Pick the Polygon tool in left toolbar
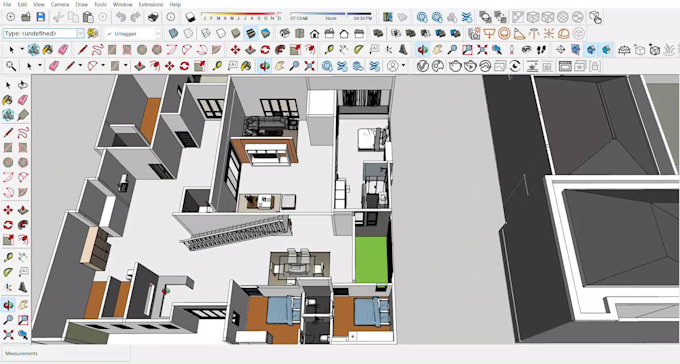Screen dimensions: 680x364 tap(23, 162)
